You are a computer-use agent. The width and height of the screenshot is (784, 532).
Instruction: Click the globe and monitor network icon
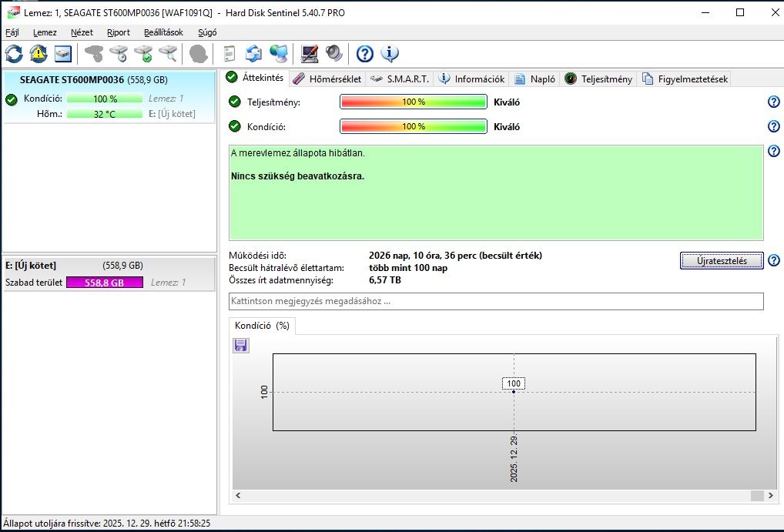[279, 53]
